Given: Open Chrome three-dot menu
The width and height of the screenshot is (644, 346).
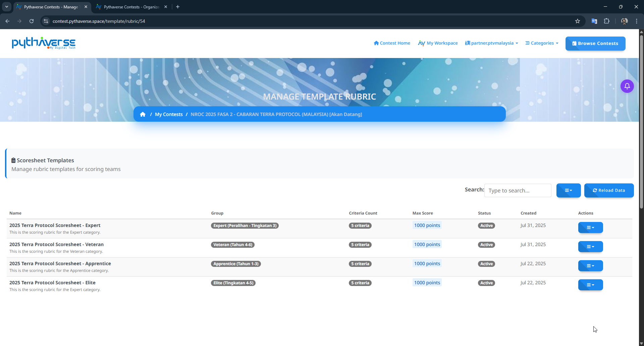Looking at the screenshot, I should click(637, 21).
